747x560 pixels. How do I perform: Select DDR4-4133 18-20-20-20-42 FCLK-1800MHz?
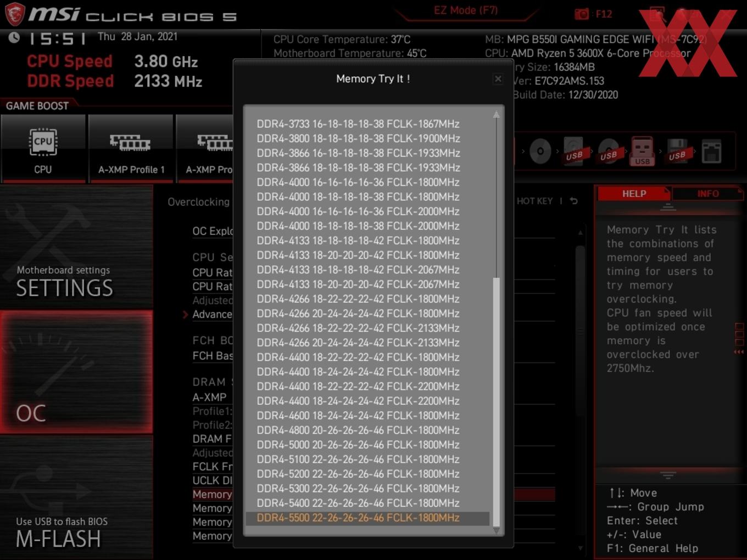coord(358,255)
